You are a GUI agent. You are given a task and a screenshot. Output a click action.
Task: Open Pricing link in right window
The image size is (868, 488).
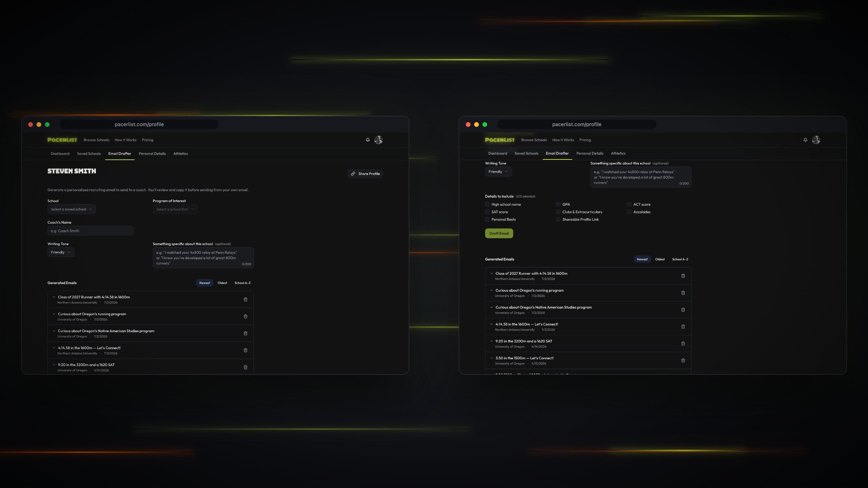click(x=585, y=140)
